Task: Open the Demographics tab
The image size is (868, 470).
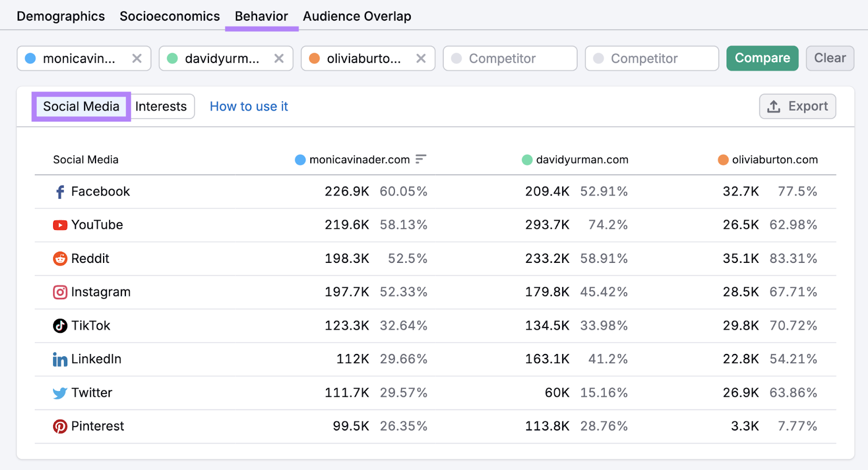Action: pyautogui.click(x=61, y=16)
